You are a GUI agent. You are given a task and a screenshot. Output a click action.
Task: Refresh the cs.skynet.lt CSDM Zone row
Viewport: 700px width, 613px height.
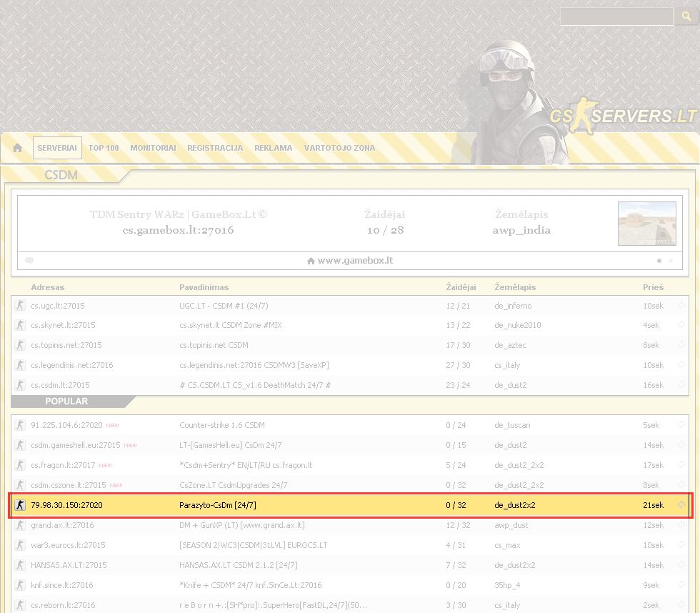click(681, 325)
